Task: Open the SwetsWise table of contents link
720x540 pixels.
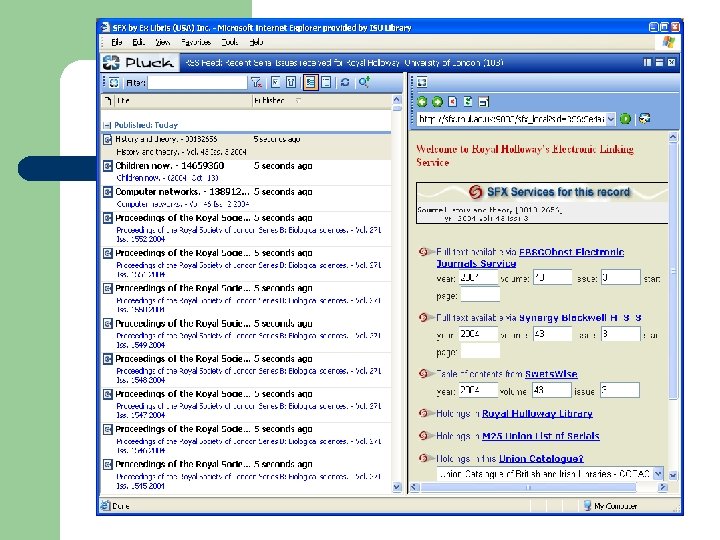Action: tap(551, 374)
